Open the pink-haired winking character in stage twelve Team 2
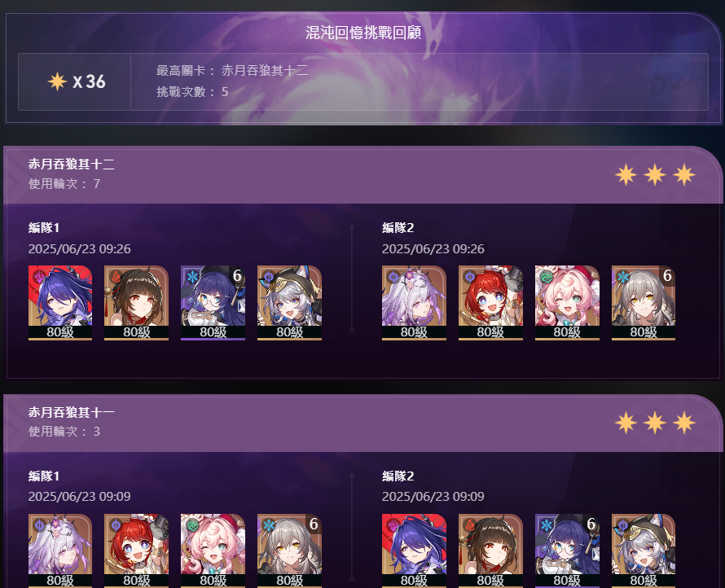This screenshot has width=725, height=588. pos(567,303)
